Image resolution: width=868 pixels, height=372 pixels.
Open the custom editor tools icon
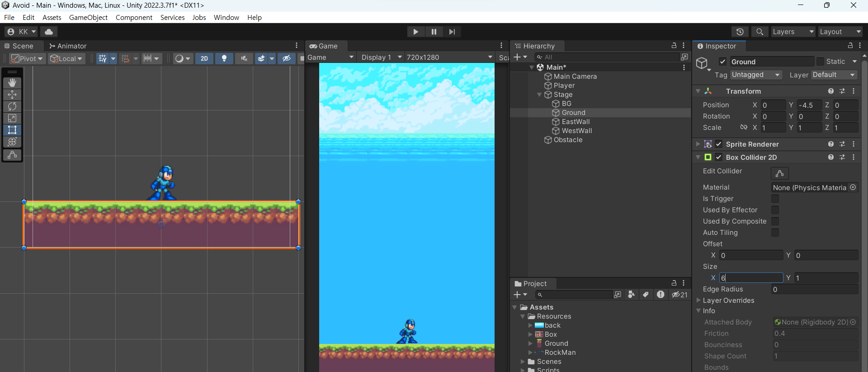12,155
